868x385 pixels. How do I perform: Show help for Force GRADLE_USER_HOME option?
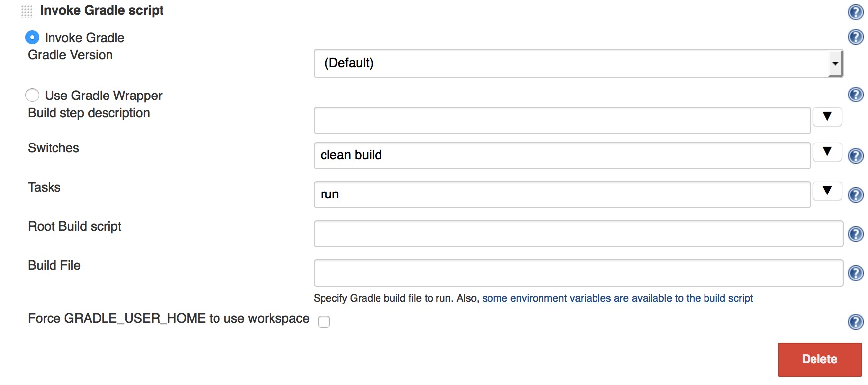(855, 322)
